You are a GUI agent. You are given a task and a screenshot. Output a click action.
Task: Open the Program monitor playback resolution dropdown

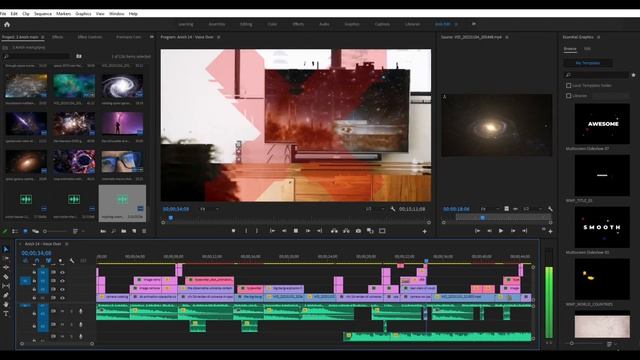click(x=375, y=209)
